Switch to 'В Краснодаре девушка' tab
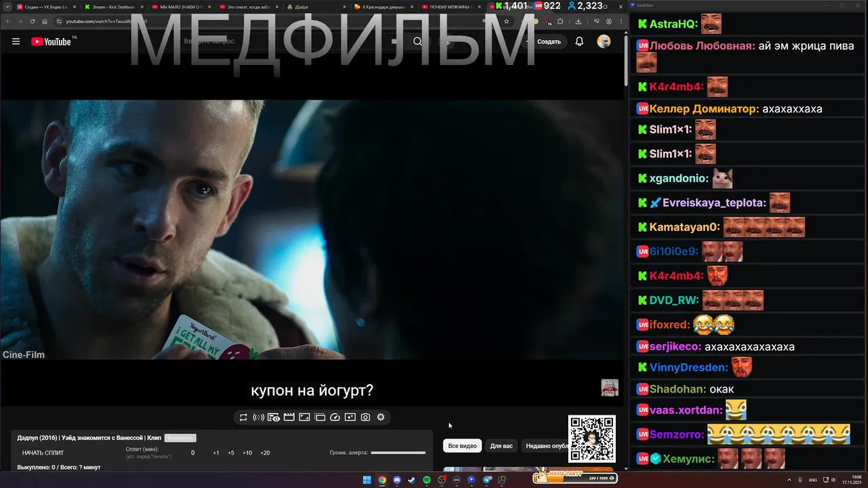This screenshot has height=488, width=868. [383, 6]
